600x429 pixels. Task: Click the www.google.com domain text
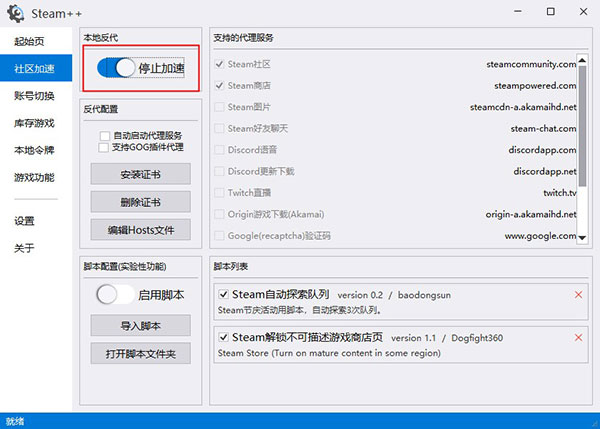(540, 236)
